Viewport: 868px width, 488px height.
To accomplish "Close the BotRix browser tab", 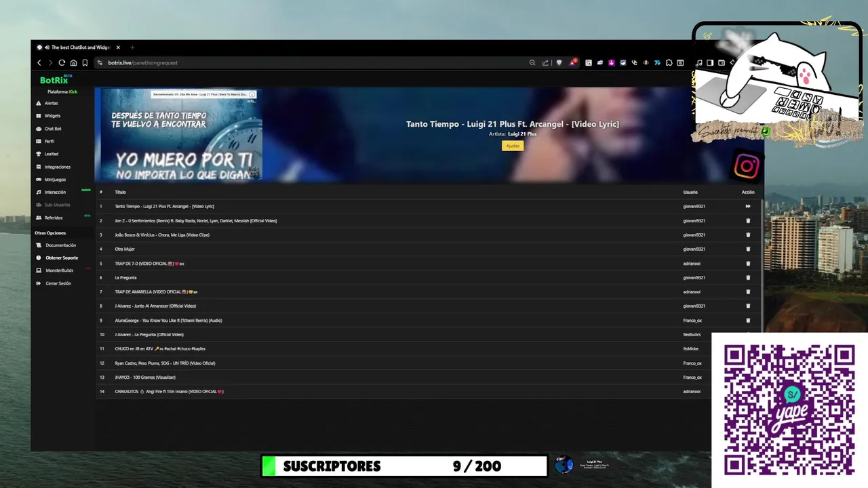I will click(x=118, y=47).
